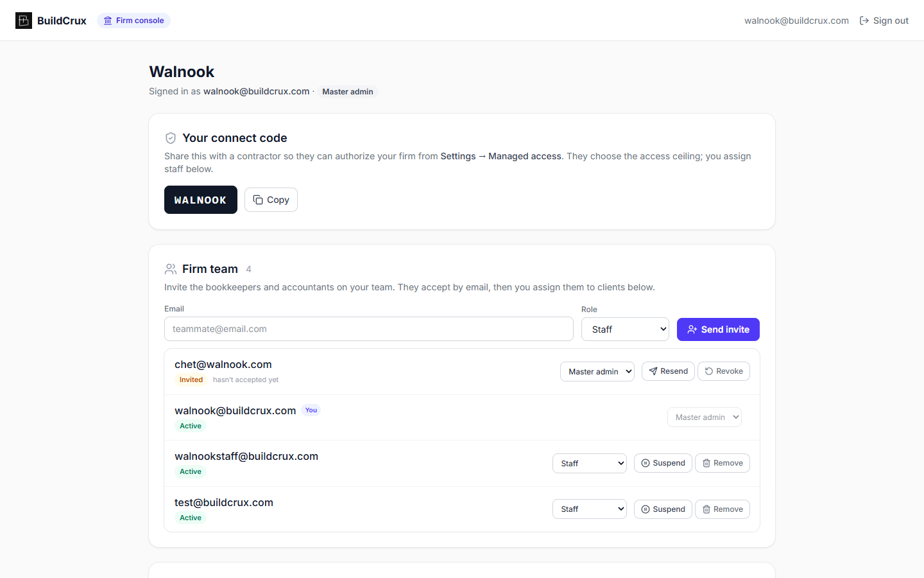Click the disabled Master admin dropdown for walnook@buildcrux.com
Image resolution: width=924 pixels, height=578 pixels.
pyautogui.click(x=705, y=417)
